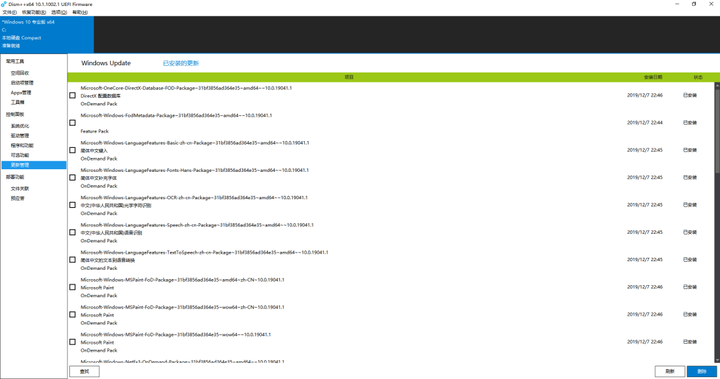Check the LanguageFeatures-Basic zh-cn package
The image size is (720, 379).
pos(73,150)
